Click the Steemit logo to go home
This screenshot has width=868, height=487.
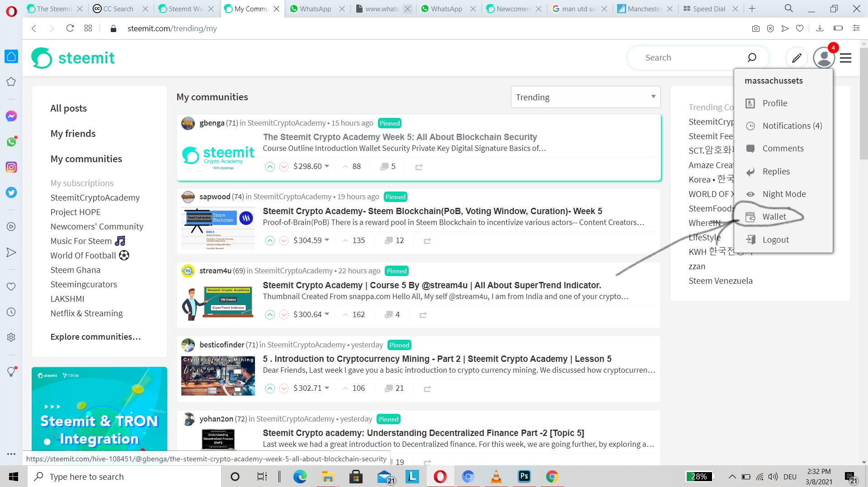point(73,58)
